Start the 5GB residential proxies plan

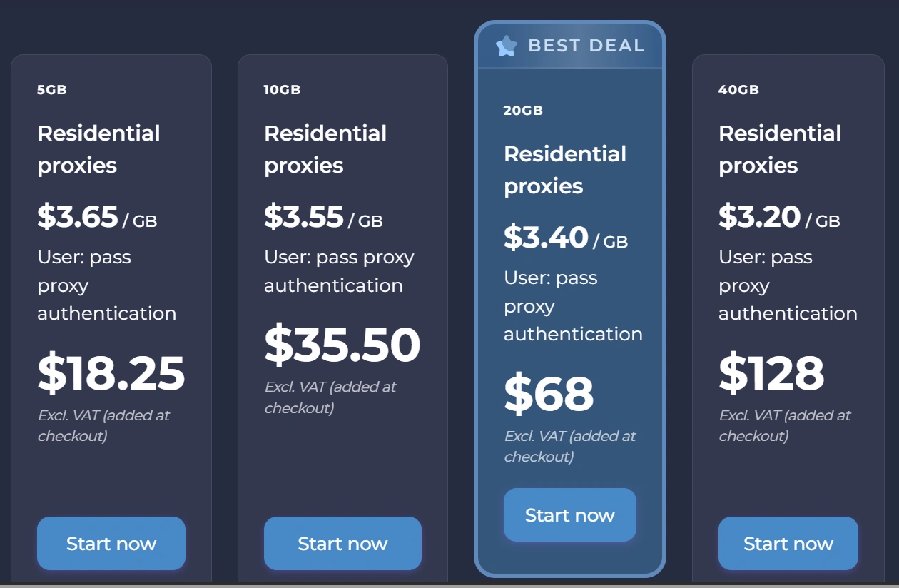point(111,544)
